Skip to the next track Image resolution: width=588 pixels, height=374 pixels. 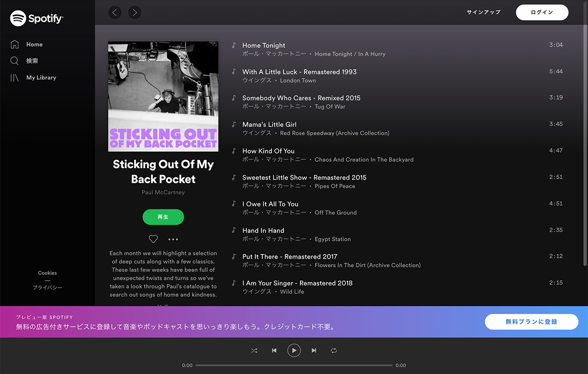click(x=314, y=351)
